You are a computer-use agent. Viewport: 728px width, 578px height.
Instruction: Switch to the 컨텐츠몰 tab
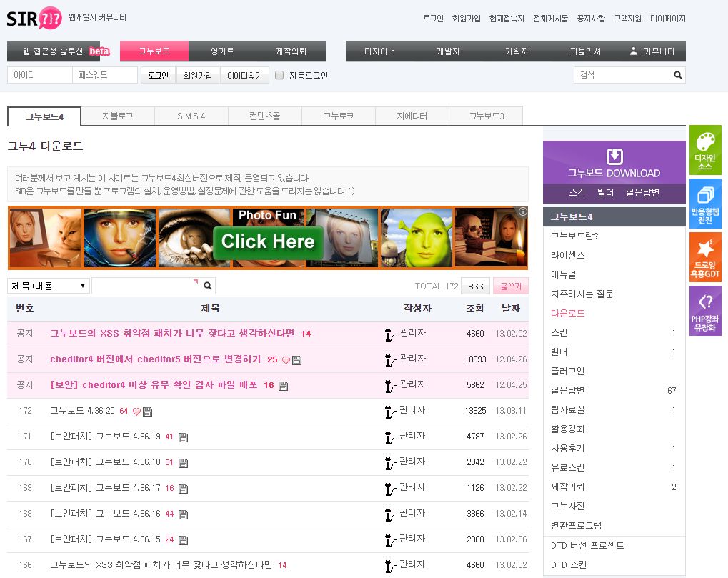(x=264, y=116)
